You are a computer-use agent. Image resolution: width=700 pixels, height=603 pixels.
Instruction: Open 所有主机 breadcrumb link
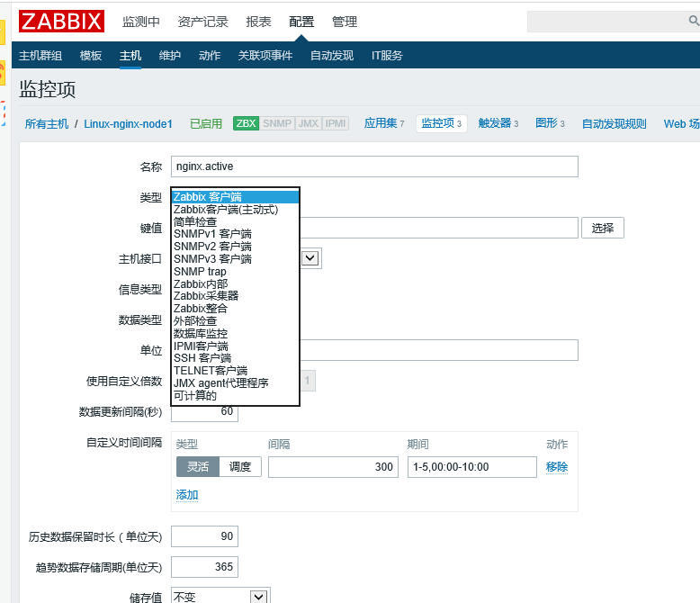coord(47,123)
